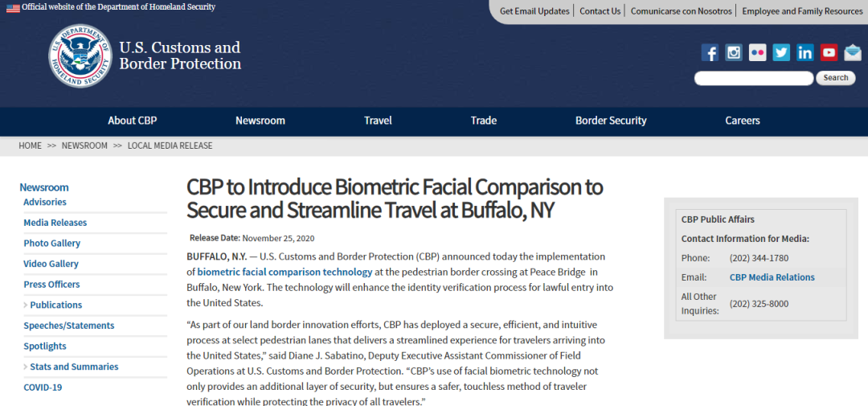Click the Search button
This screenshot has height=406, width=868.
[x=835, y=78]
